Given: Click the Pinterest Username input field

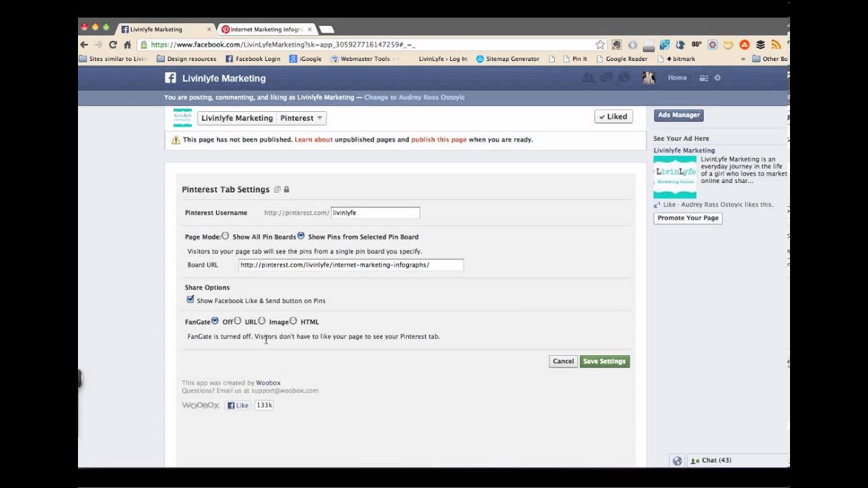Looking at the screenshot, I should click(375, 213).
